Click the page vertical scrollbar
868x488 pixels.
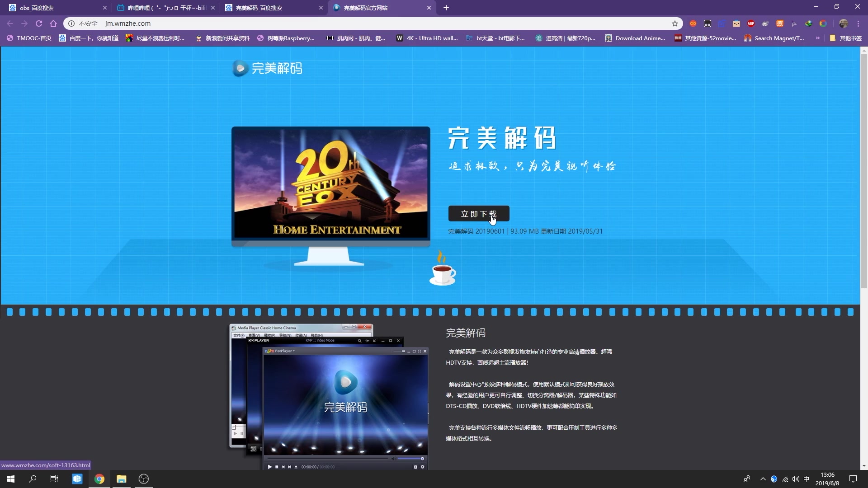coord(863,172)
